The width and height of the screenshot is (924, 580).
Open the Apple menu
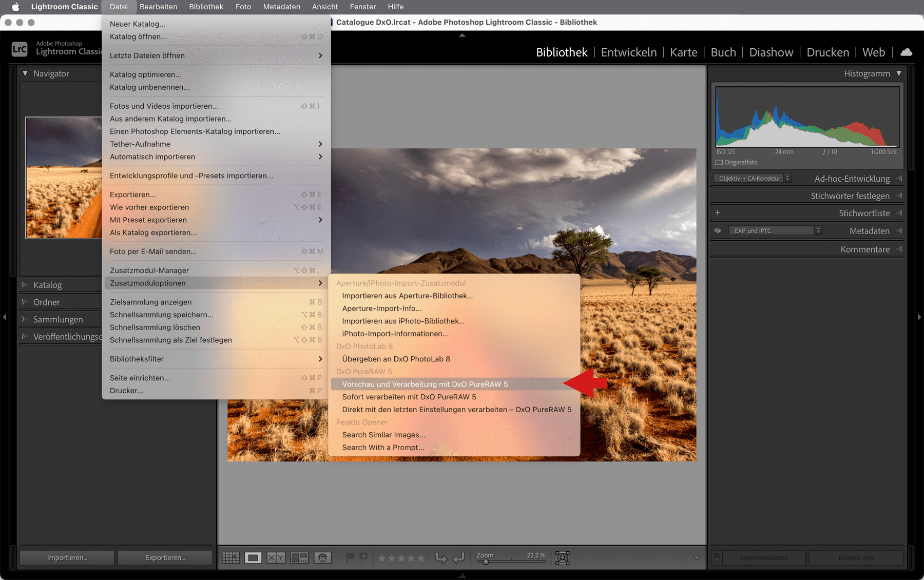pos(15,7)
